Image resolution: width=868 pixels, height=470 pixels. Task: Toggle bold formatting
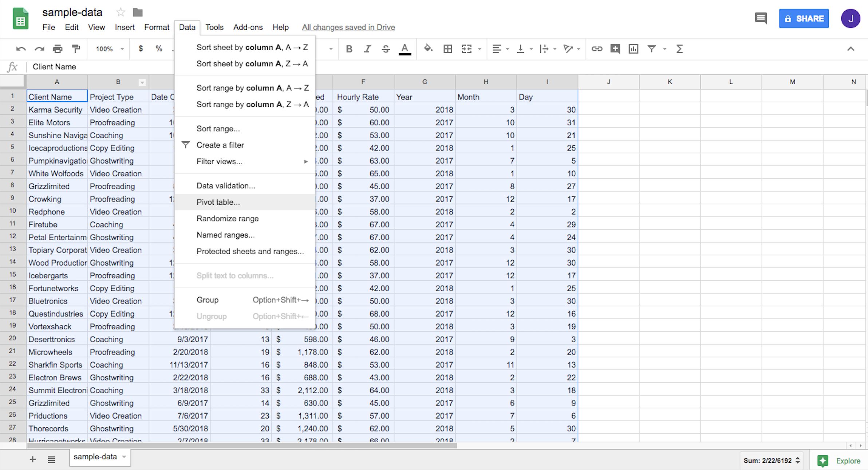pyautogui.click(x=349, y=49)
